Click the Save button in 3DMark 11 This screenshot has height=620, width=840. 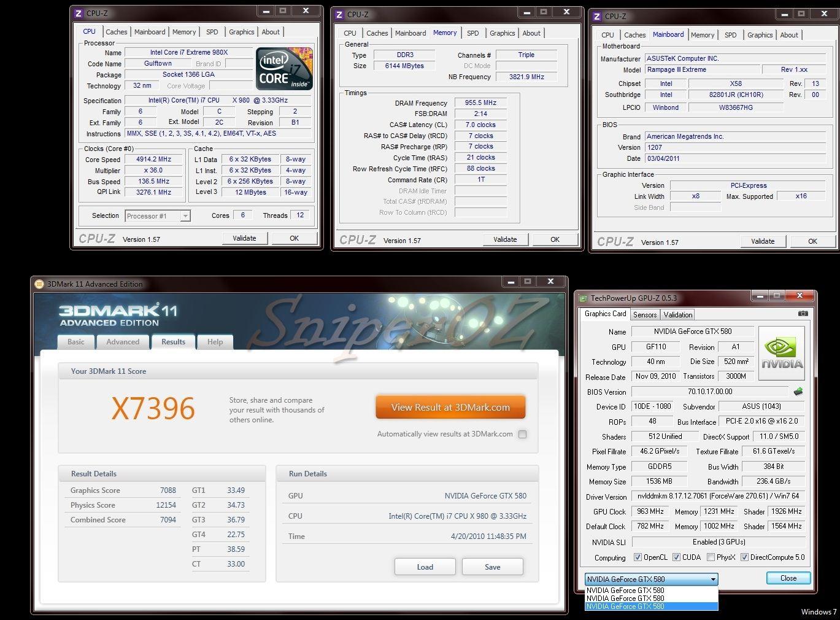493,567
